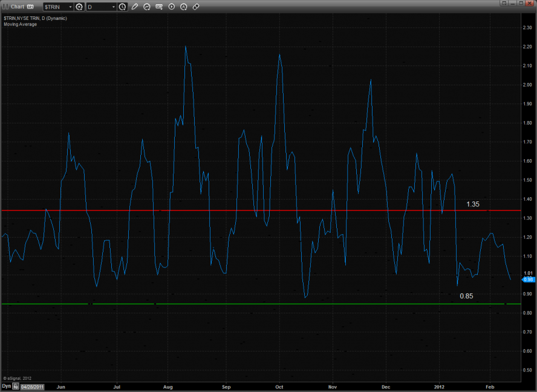Viewport: 537px width, 392px height.
Task: Close the chart window
Action: click(x=530, y=3)
